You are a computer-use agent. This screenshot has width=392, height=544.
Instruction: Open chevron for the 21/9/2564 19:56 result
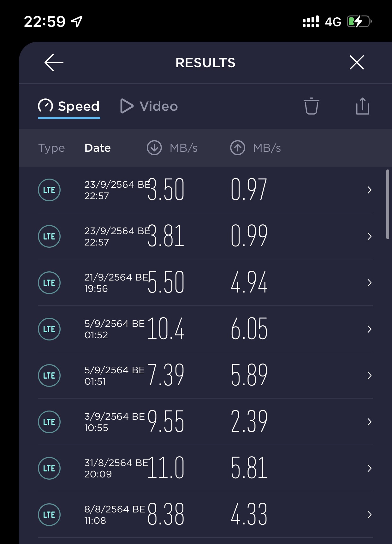click(369, 283)
